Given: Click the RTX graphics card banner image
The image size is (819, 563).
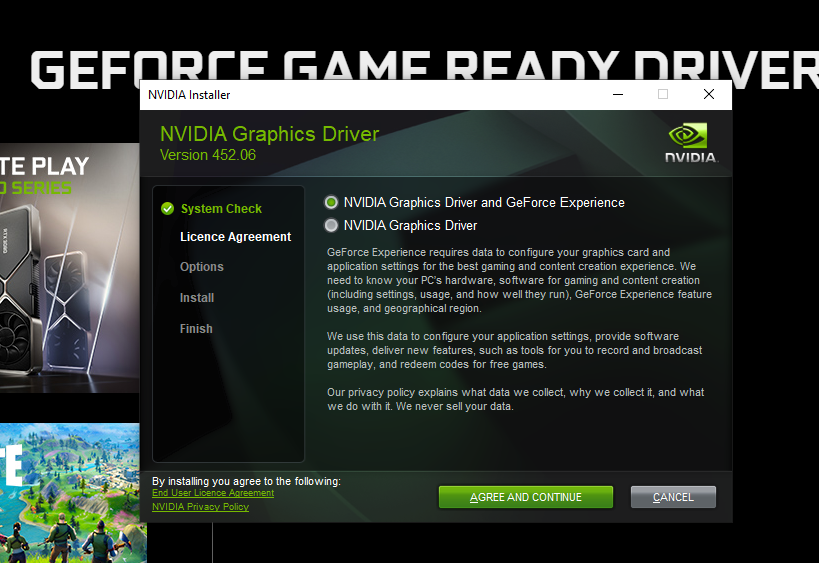Looking at the screenshot, I should click(x=69, y=268).
